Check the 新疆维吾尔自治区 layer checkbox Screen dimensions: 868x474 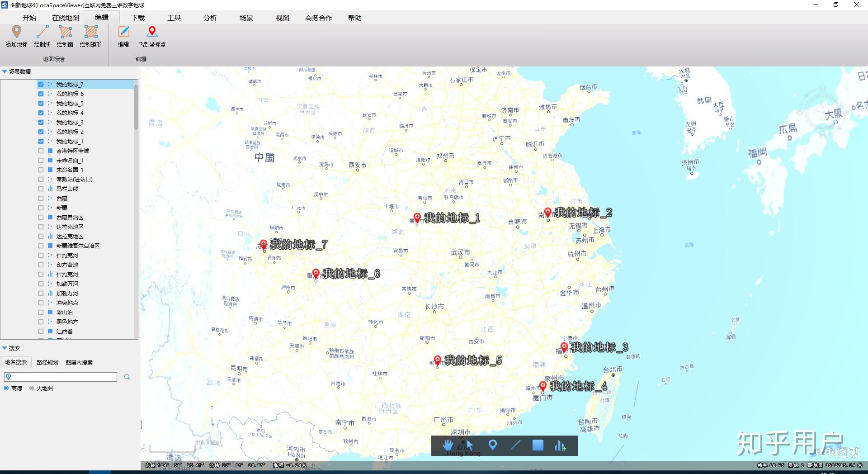point(41,246)
